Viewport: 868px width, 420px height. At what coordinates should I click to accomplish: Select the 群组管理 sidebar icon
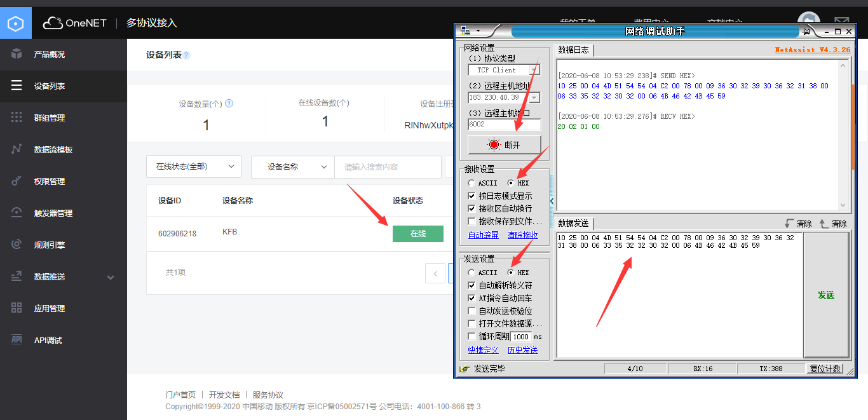tap(15, 118)
